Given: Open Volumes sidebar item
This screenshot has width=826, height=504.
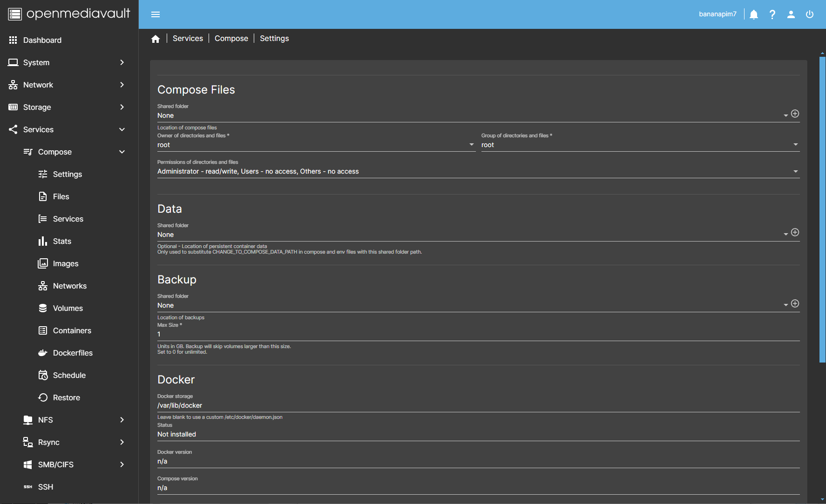Looking at the screenshot, I should 69,308.
